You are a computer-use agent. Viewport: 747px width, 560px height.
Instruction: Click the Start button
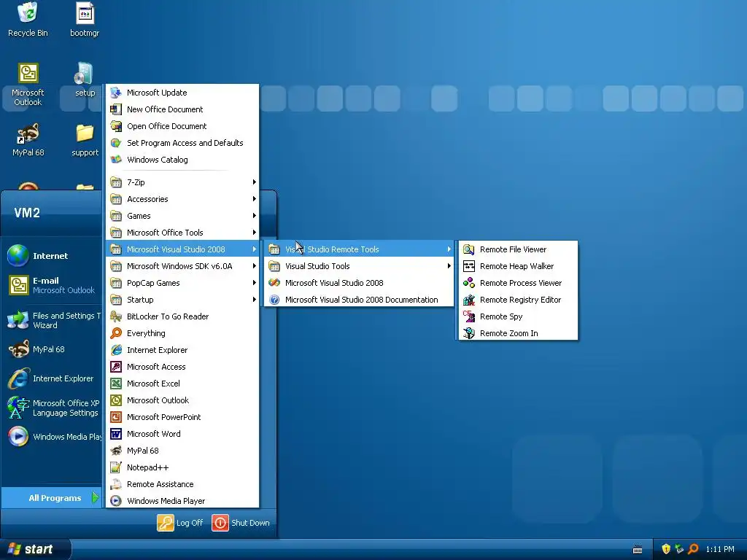(x=35, y=549)
